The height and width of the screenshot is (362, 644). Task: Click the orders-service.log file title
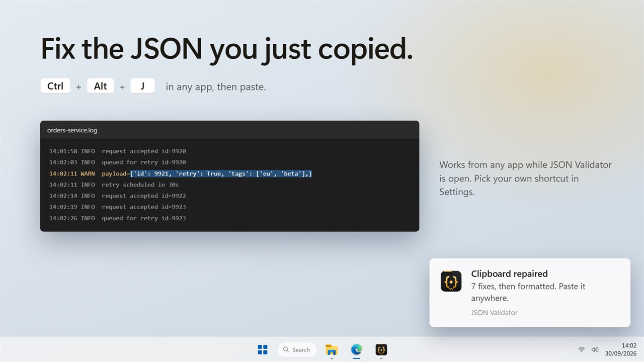pyautogui.click(x=72, y=130)
